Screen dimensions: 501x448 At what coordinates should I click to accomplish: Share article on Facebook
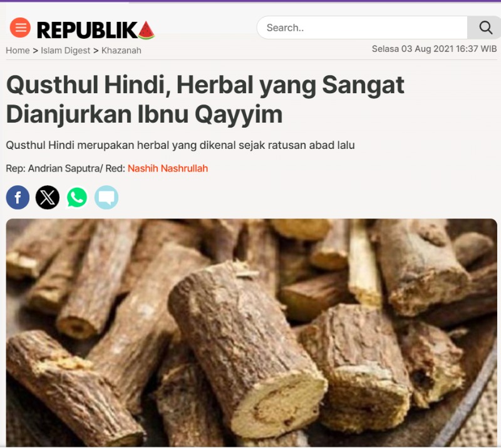18,197
